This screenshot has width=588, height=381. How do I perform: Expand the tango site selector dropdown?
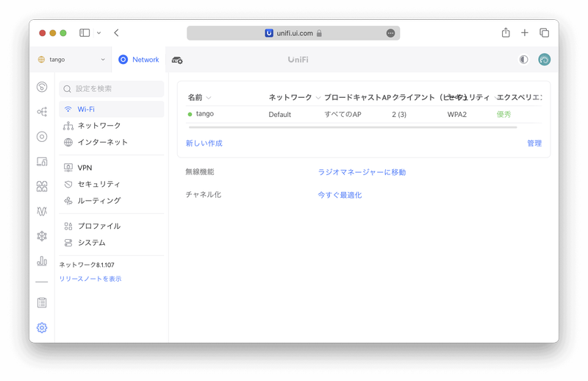click(x=71, y=60)
